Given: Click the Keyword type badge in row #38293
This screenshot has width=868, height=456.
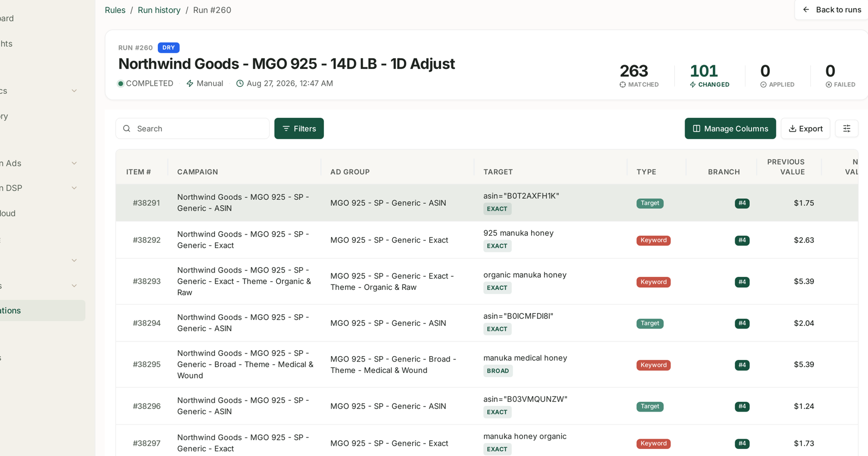Looking at the screenshot, I should click(653, 282).
